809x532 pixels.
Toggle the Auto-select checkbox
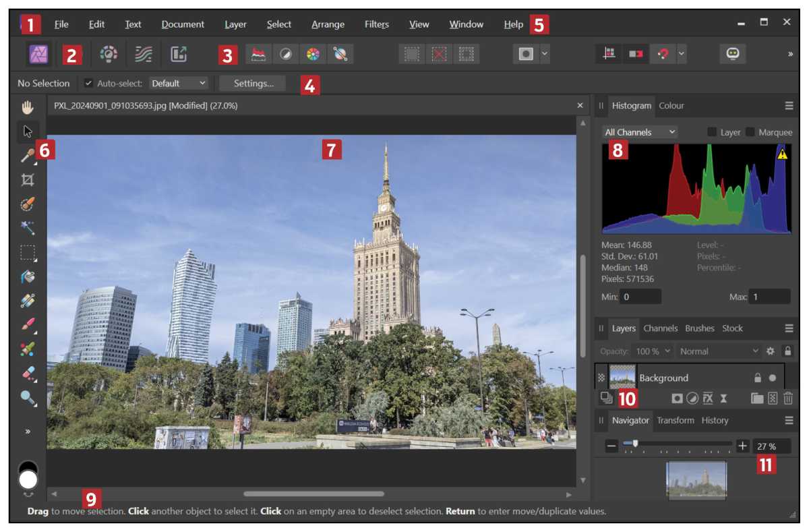(x=89, y=83)
